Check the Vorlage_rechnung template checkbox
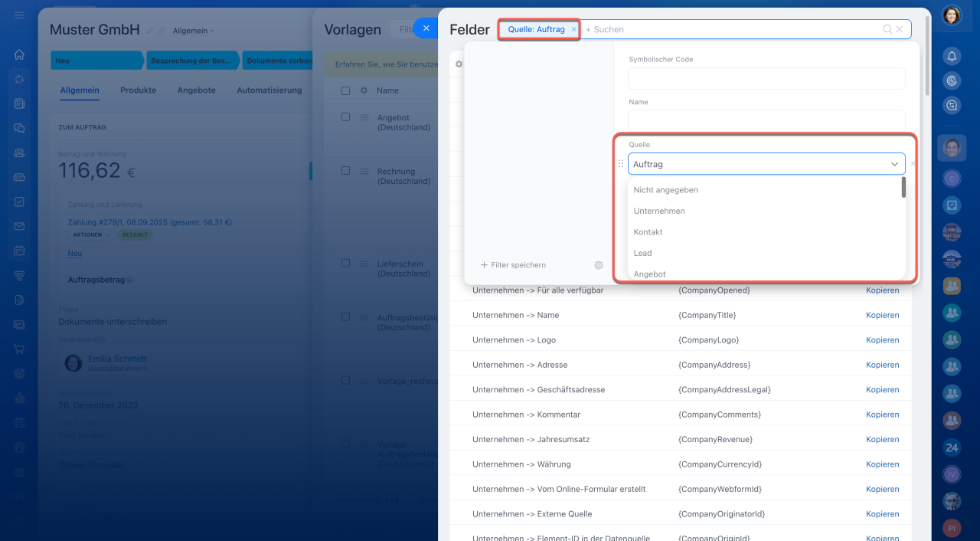The height and width of the screenshot is (541, 980). [x=345, y=380]
